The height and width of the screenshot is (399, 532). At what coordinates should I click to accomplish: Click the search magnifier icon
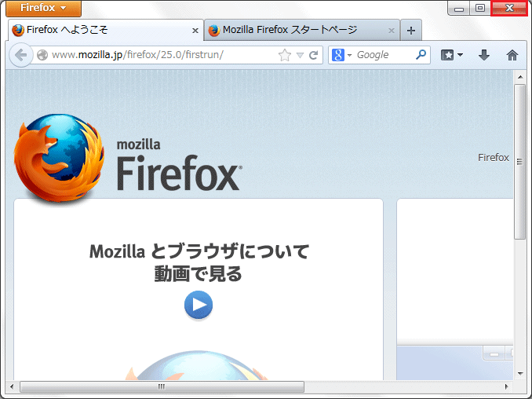(421, 55)
